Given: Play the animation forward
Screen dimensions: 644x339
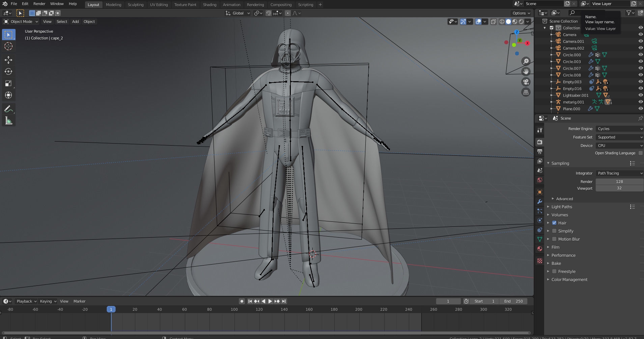Looking at the screenshot, I should coord(270,301).
